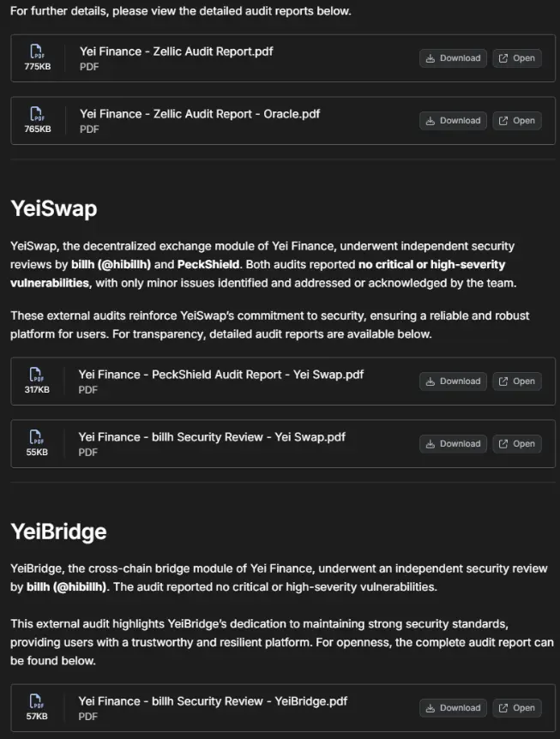Click the YeiBridge section heading
This screenshot has height=739, width=560.
[58, 532]
